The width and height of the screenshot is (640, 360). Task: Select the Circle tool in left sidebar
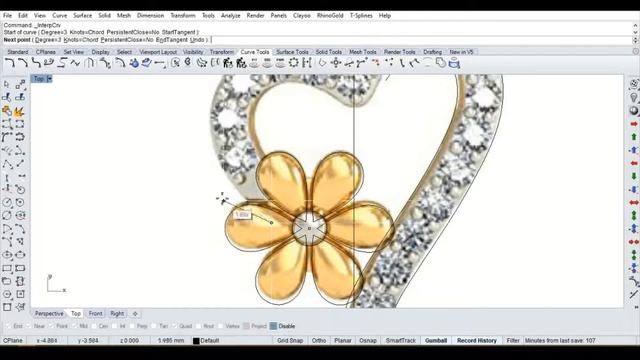point(7,202)
